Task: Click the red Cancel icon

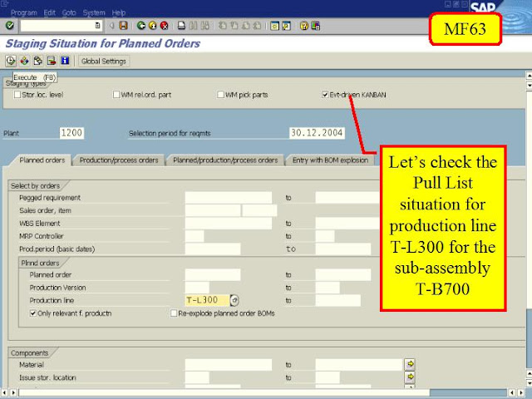Action: 165,26
